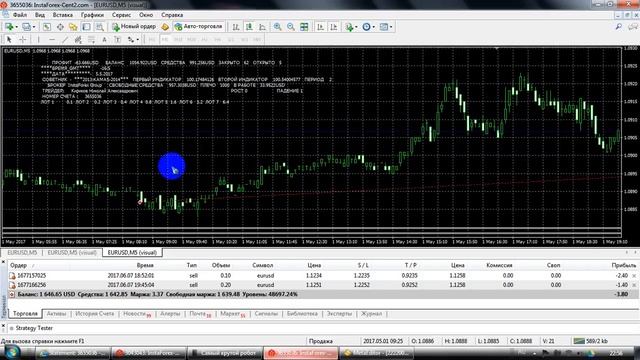Image resolution: width=640 pixels, height=360 pixels.
Task: Expand the Templates dropdown arrow
Action: click(x=391, y=27)
